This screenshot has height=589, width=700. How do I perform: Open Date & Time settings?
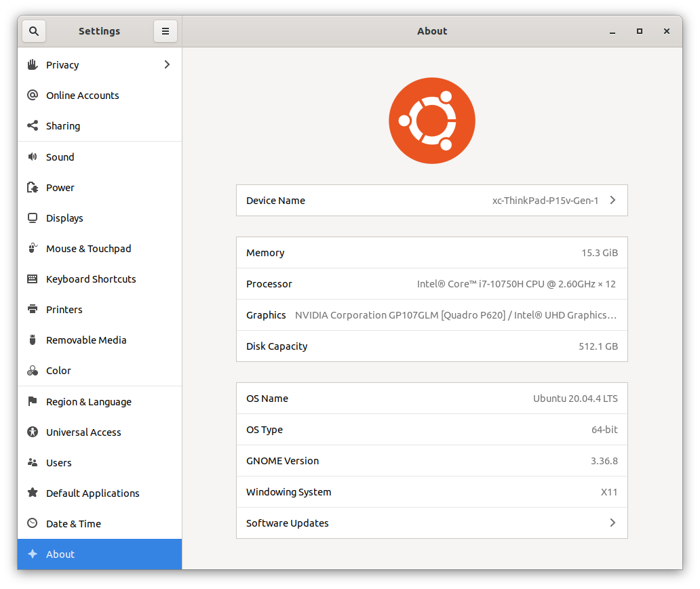pos(100,523)
